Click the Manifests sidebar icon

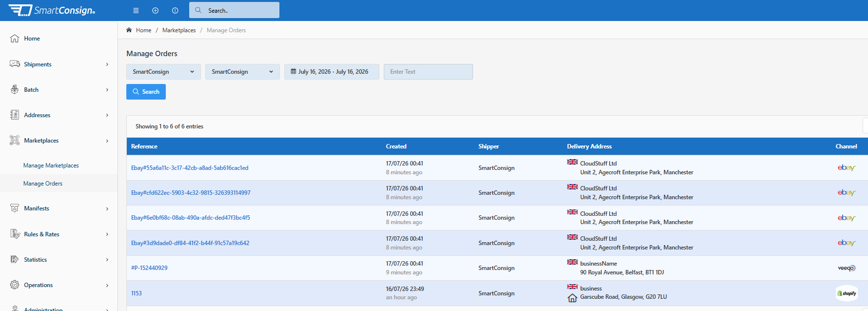coord(15,208)
